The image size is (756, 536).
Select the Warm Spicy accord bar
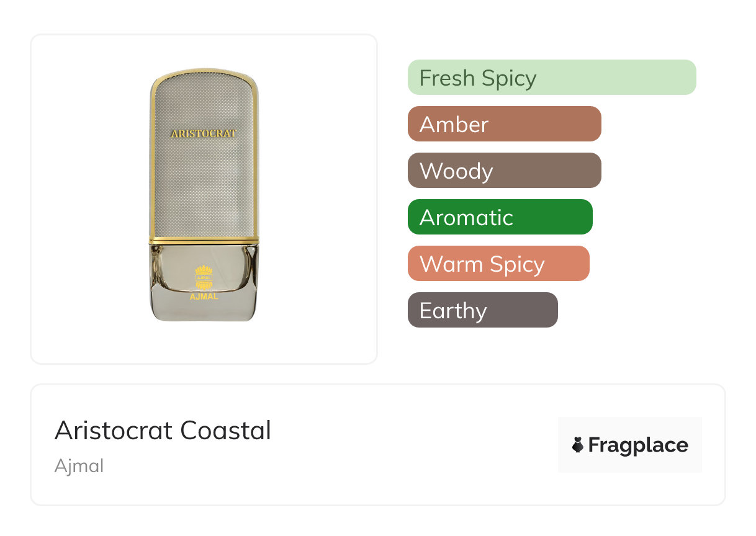[498, 264]
